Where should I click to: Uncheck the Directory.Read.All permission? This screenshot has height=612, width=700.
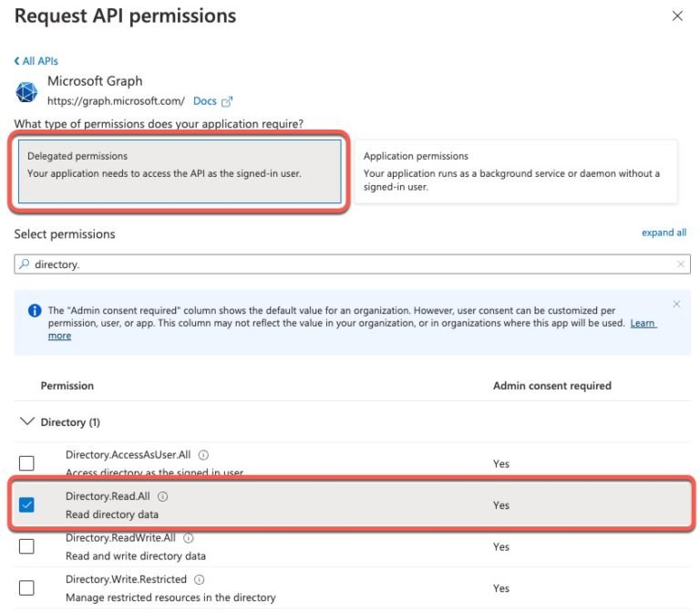[x=26, y=505]
